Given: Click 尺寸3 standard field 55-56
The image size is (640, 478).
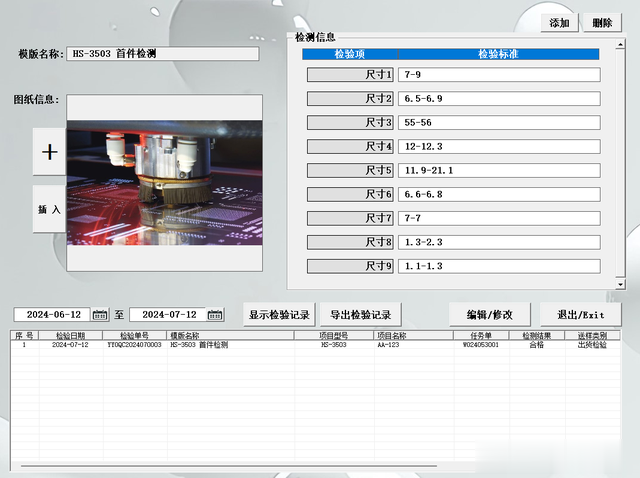Looking at the screenshot, I should (x=499, y=122).
